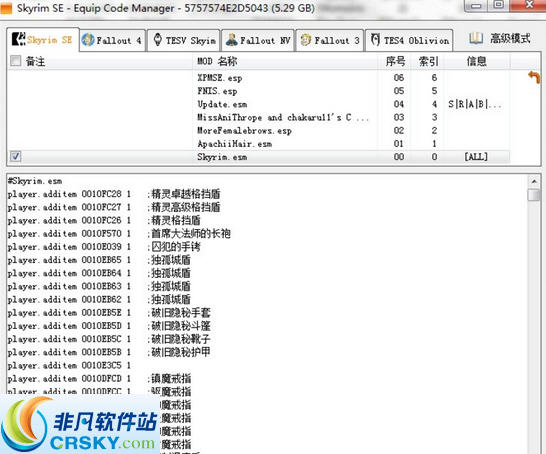Click the code list scrollbar thumb
The width and height of the screenshot is (546, 454).
(534, 195)
